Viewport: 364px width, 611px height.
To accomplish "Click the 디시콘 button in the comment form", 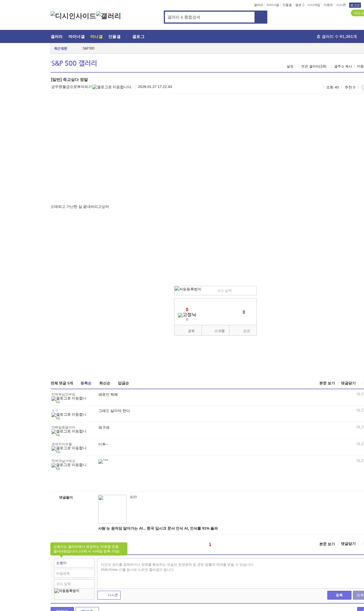I will (109, 595).
